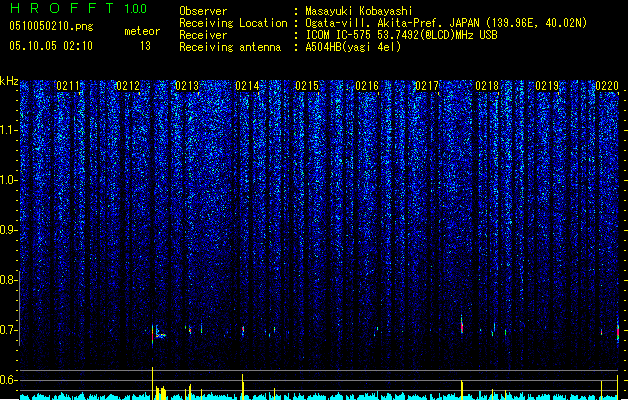Click the Receiving antenna field label
Viewport: 629px width, 400px height.
(x=230, y=47)
